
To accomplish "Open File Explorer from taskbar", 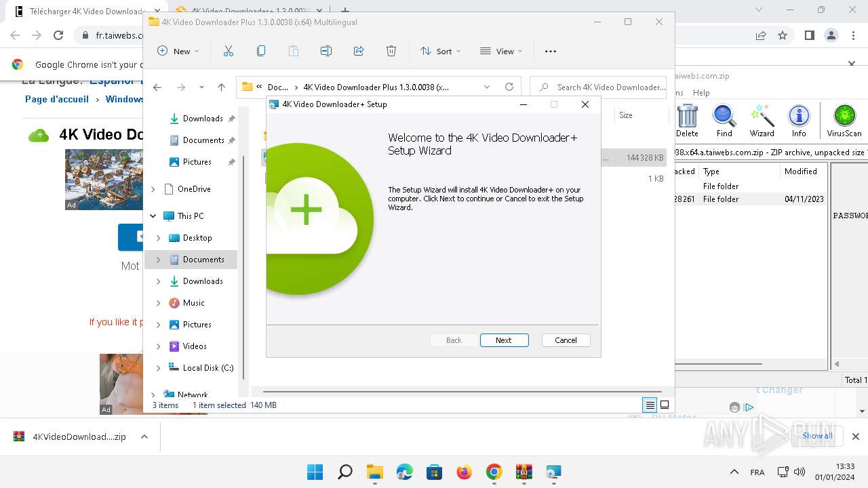I will point(374,472).
